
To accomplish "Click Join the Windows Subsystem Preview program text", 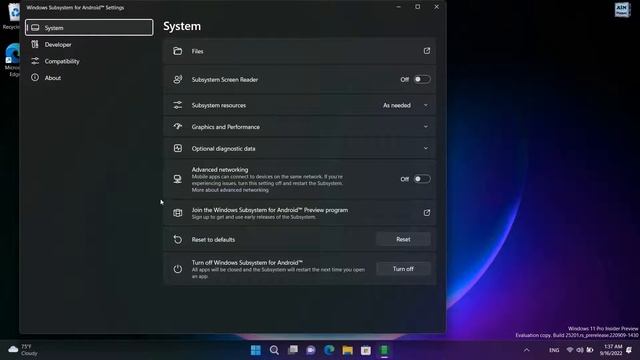I will (270, 210).
